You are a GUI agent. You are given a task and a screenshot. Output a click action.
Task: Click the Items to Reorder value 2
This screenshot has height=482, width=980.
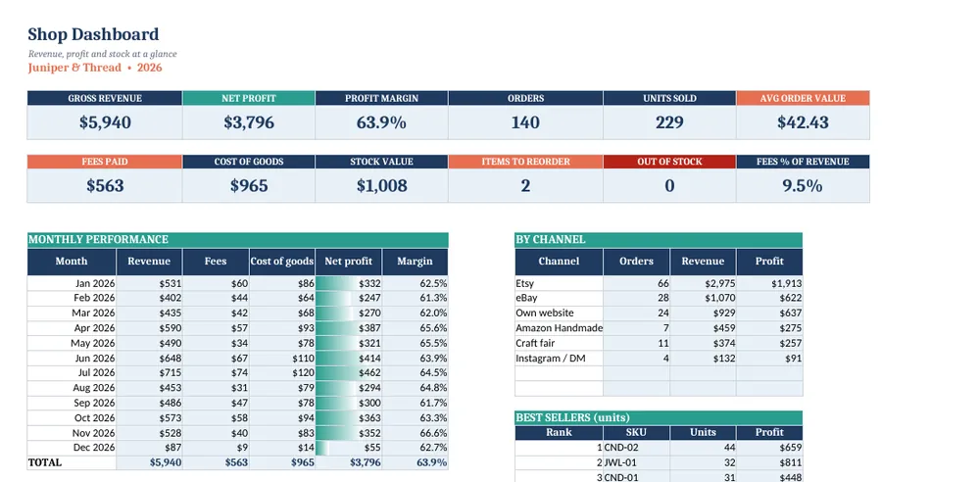click(x=525, y=186)
